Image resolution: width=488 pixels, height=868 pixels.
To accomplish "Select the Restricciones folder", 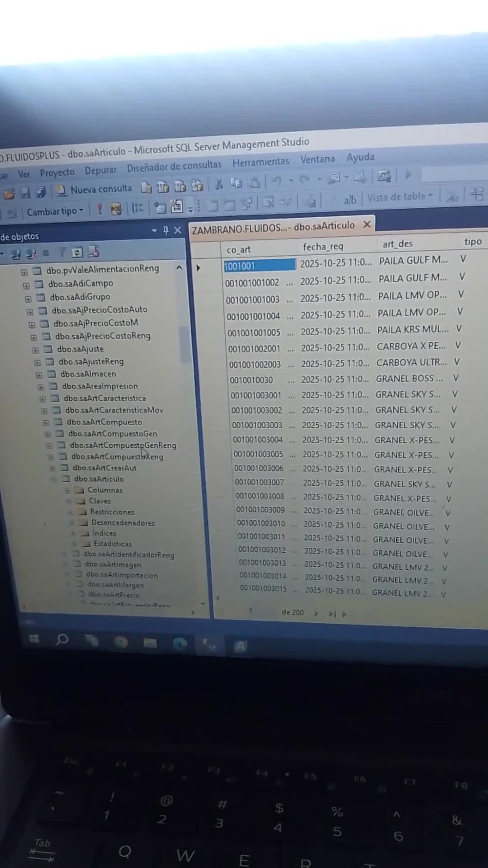I will 112,512.
